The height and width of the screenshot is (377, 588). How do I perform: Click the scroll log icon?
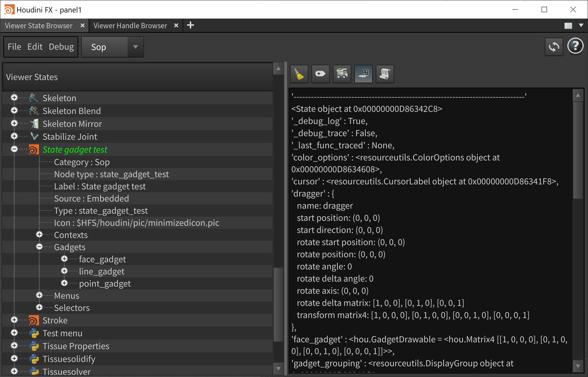(385, 74)
